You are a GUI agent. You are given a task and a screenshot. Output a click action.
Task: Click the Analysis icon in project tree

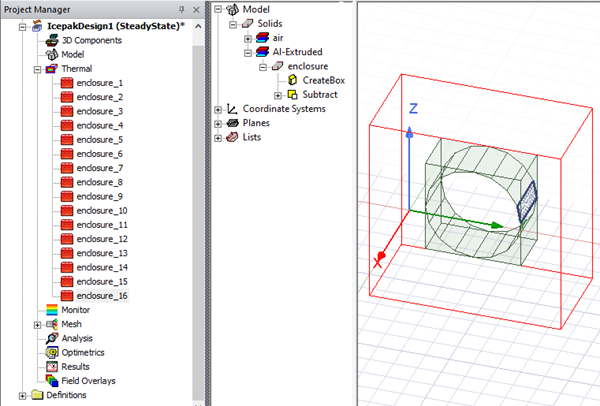click(53, 338)
